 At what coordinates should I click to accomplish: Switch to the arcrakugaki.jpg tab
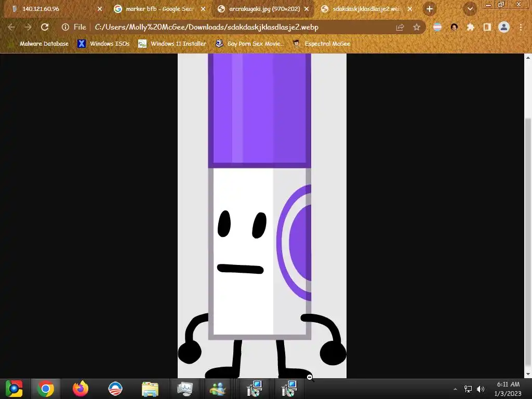point(263,9)
